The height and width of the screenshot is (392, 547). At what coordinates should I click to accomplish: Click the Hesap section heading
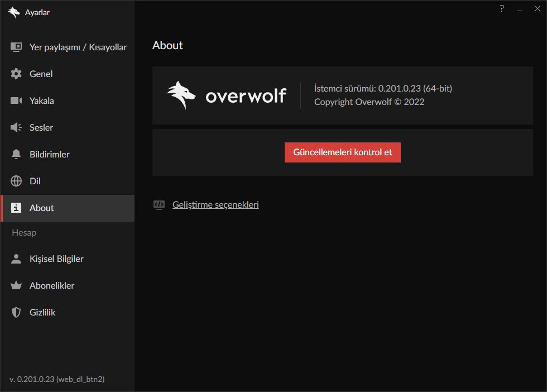24,232
